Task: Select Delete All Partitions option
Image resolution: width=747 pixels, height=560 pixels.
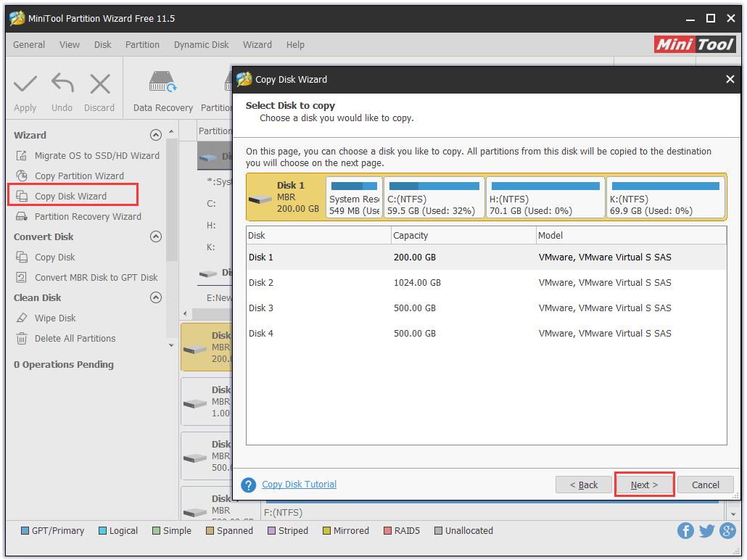Action: tap(75, 339)
